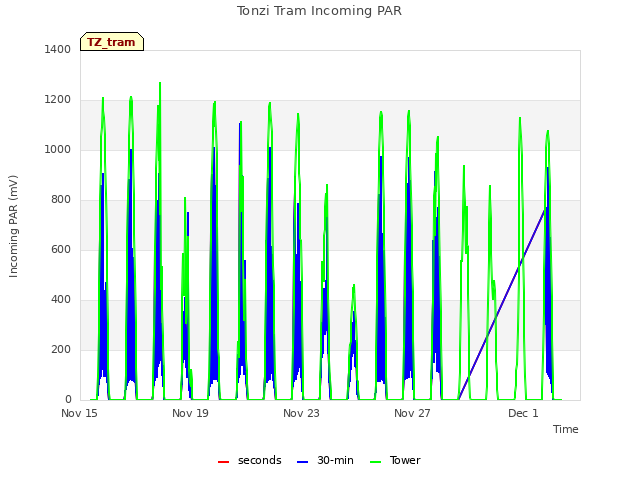Click the Nov 27 axis tick label

(412, 413)
